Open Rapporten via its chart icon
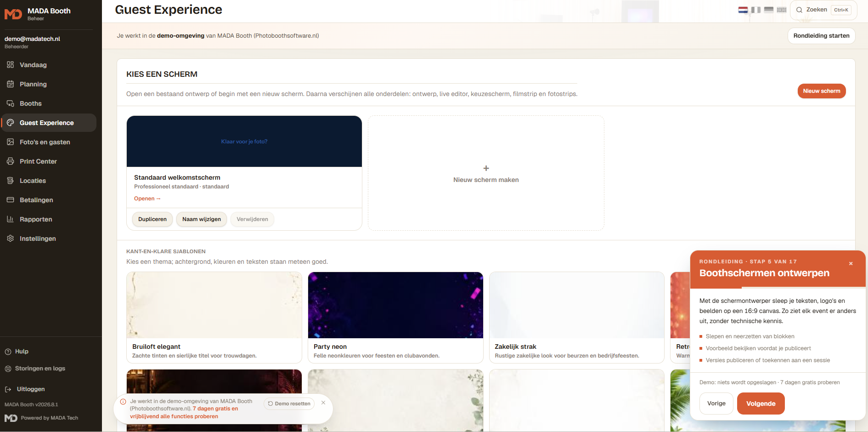The height and width of the screenshot is (432, 868). point(11,219)
